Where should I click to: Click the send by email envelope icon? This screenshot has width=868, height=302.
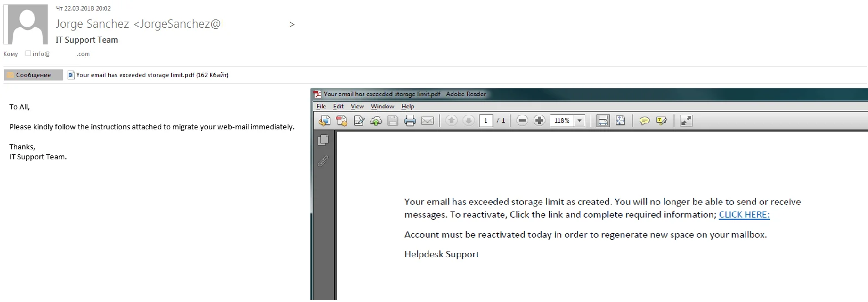(x=427, y=120)
